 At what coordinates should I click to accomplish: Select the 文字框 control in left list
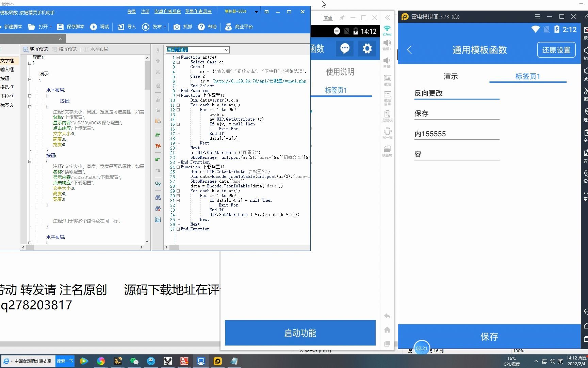tap(7, 61)
